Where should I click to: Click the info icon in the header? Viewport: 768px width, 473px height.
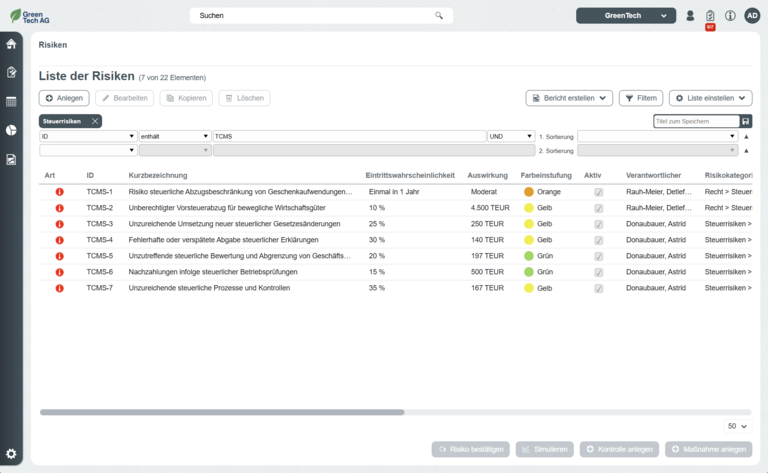730,16
